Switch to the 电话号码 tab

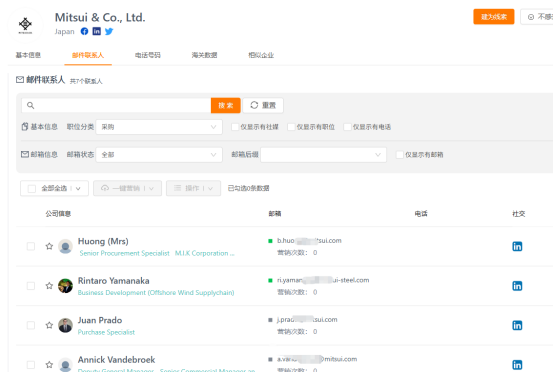[148, 55]
